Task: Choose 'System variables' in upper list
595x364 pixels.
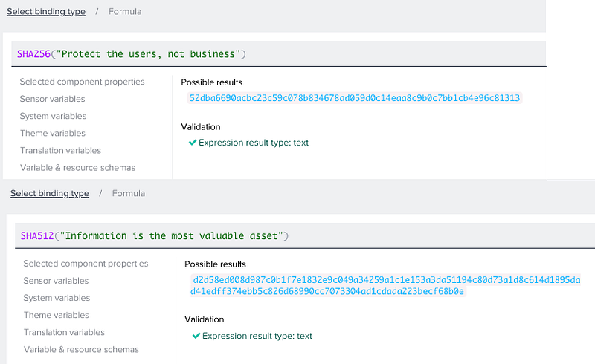Action: tap(53, 116)
